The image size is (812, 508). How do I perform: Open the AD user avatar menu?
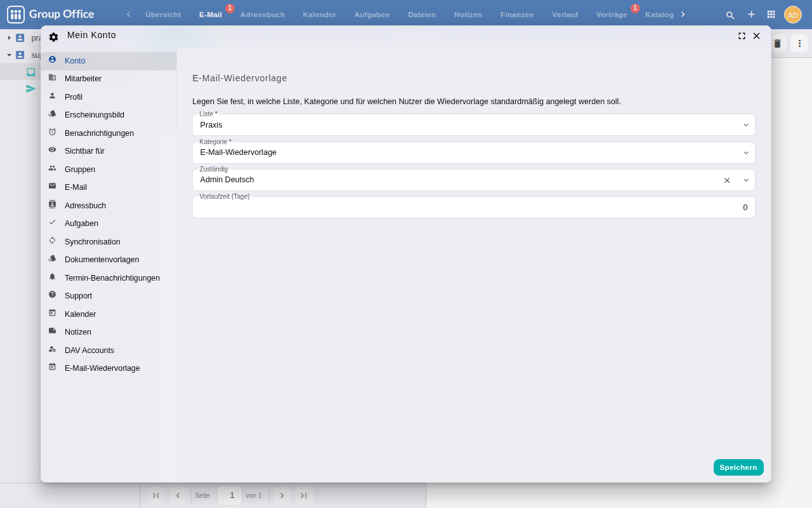(793, 15)
